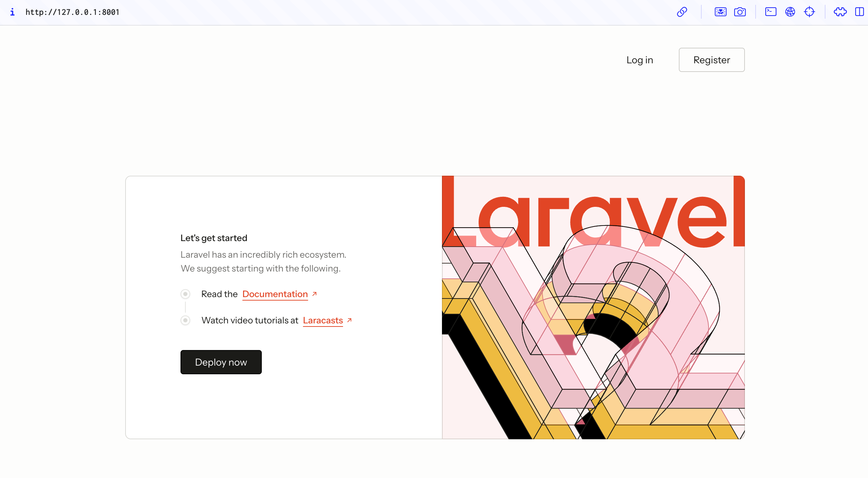Viewport: 868px width, 478px height.
Task: Click the Register button
Action: click(x=711, y=59)
